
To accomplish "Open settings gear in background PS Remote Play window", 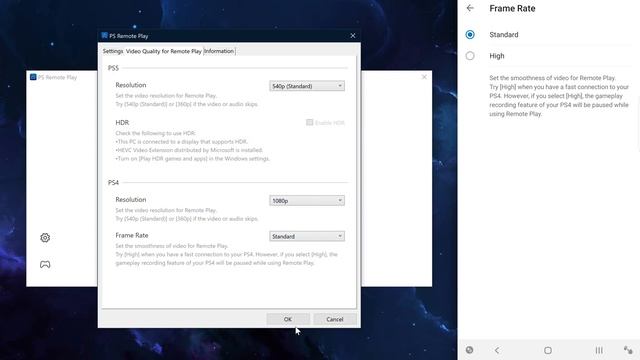I will (x=45, y=238).
